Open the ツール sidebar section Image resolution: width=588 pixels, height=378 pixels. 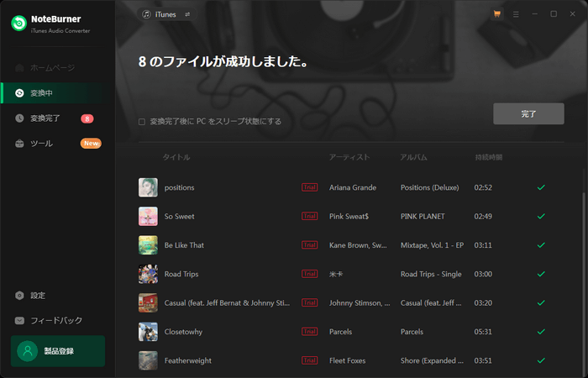(x=57, y=144)
